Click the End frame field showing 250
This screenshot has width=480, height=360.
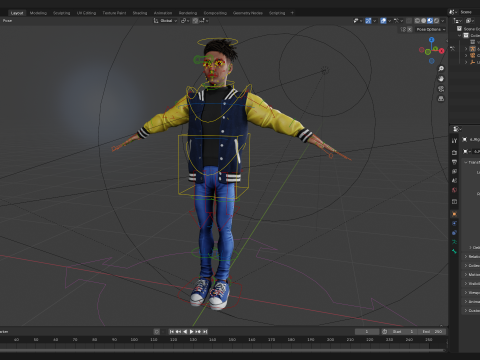[433, 332]
